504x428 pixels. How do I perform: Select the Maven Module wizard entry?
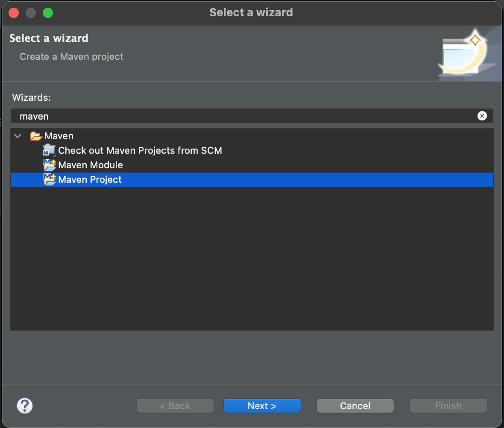90,165
